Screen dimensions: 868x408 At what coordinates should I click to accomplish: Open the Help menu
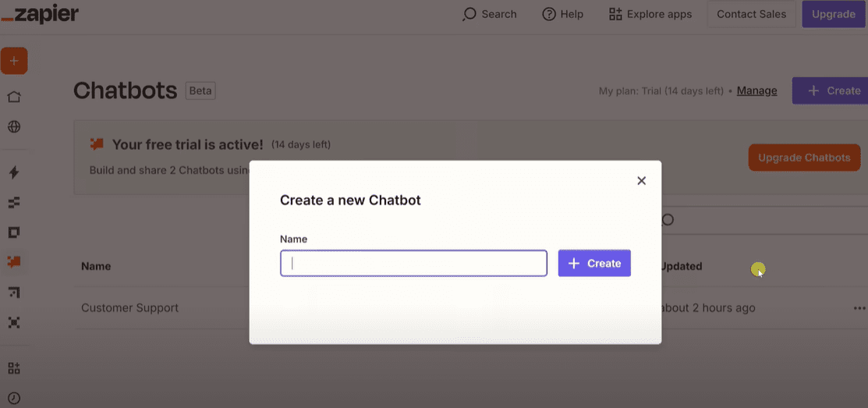(562, 14)
